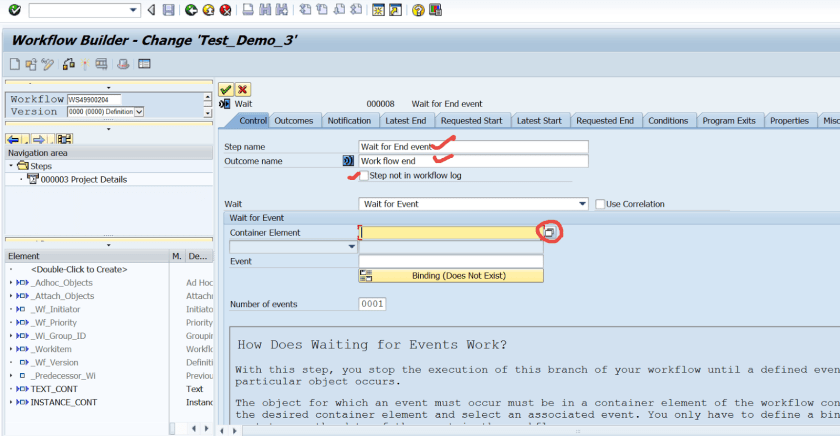Open the Requested End tab
The width and height of the screenshot is (840, 436).
tap(605, 121)
